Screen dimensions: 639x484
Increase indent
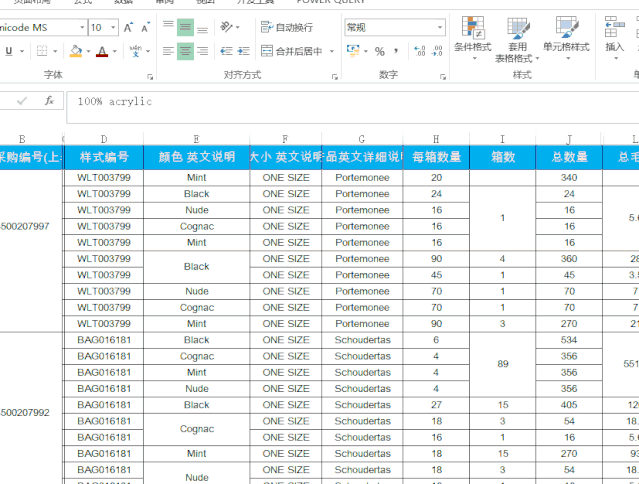point(243,51)
